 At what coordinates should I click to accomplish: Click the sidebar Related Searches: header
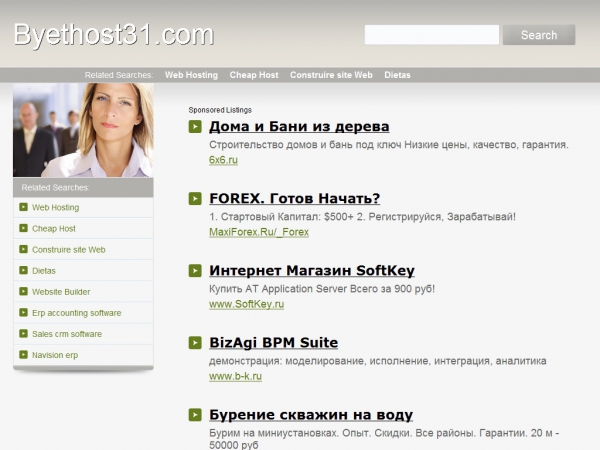[55, 188]
